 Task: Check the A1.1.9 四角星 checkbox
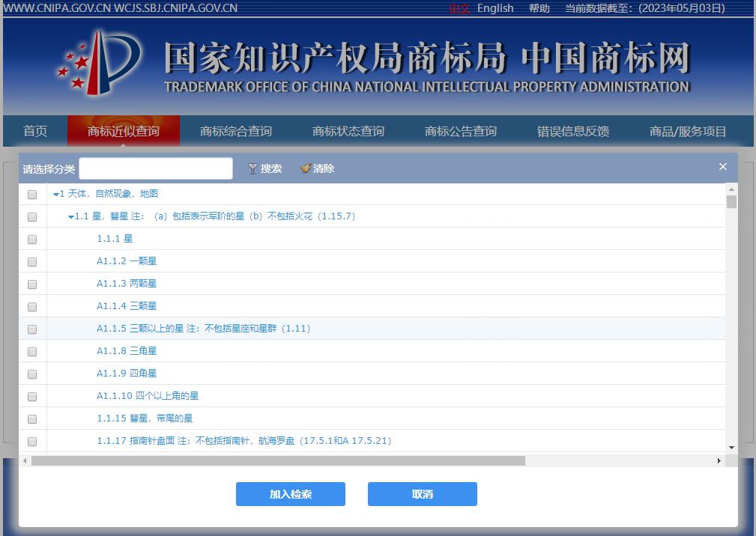click(x=32, y=374)
